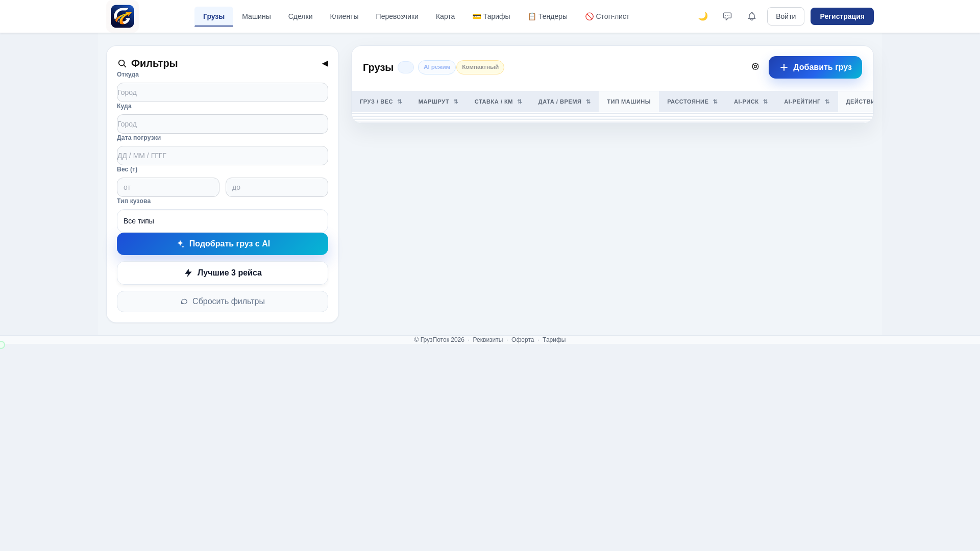Toggle the AI режим chip
Image resolution: width=980 pixels, height=551 pixels.
coord(437,67)
